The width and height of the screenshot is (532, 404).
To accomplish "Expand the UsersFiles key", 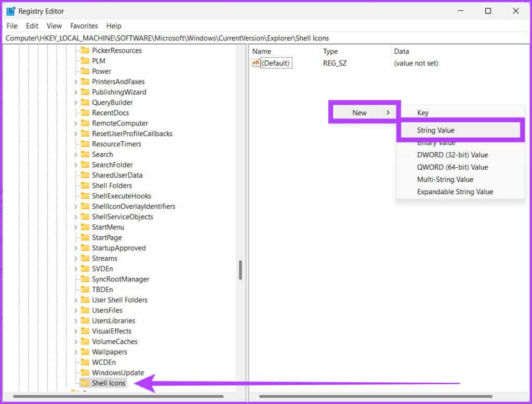I will click(76, 311).
